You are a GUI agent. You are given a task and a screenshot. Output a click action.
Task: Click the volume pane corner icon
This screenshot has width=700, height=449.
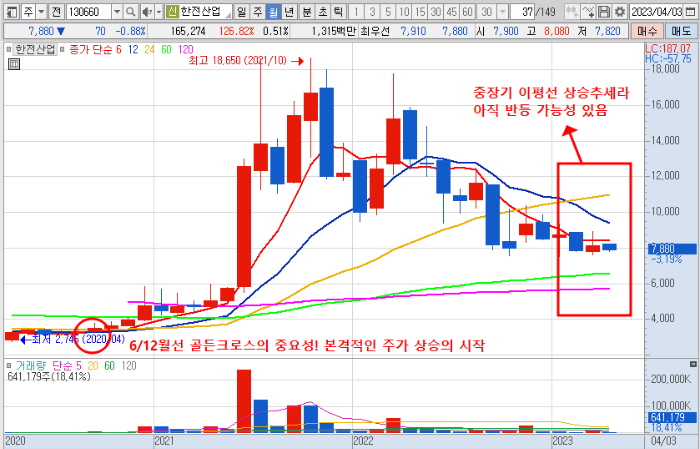(x=693, y=364)
